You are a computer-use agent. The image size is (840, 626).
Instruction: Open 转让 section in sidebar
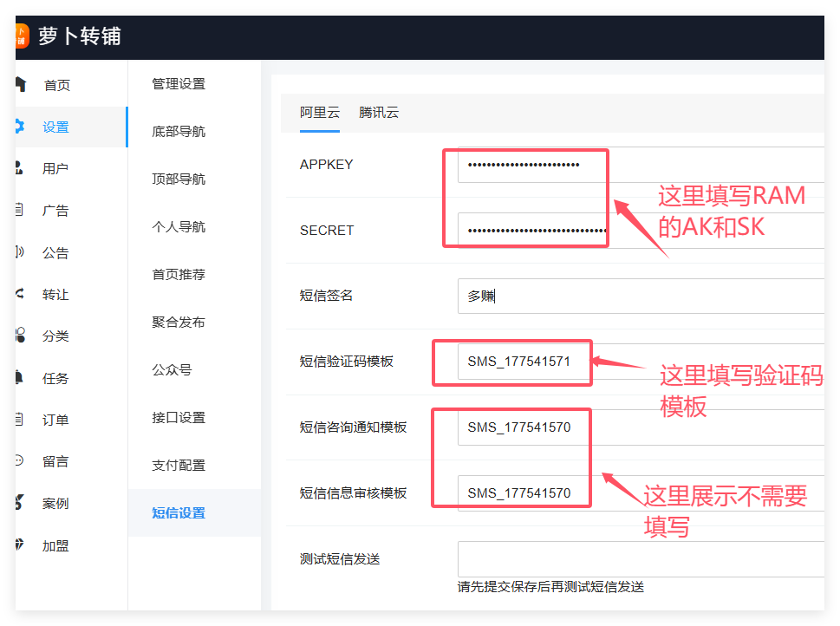55,294
